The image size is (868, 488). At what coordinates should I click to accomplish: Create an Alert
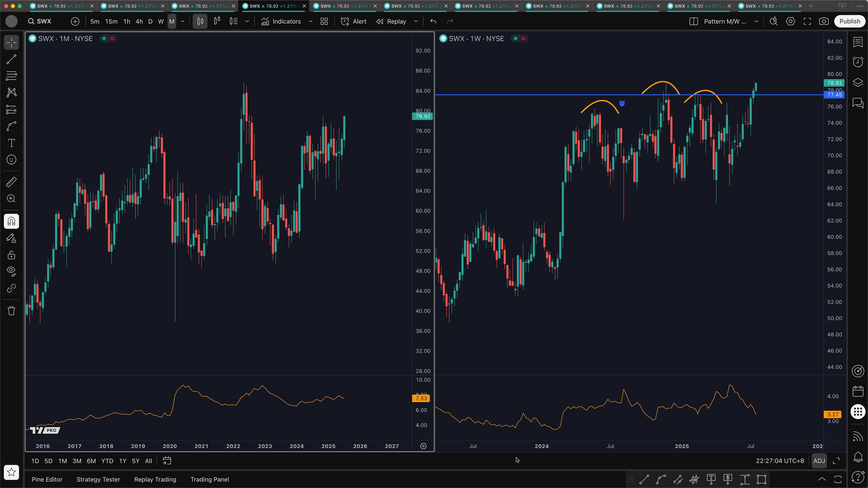(354, 21)
